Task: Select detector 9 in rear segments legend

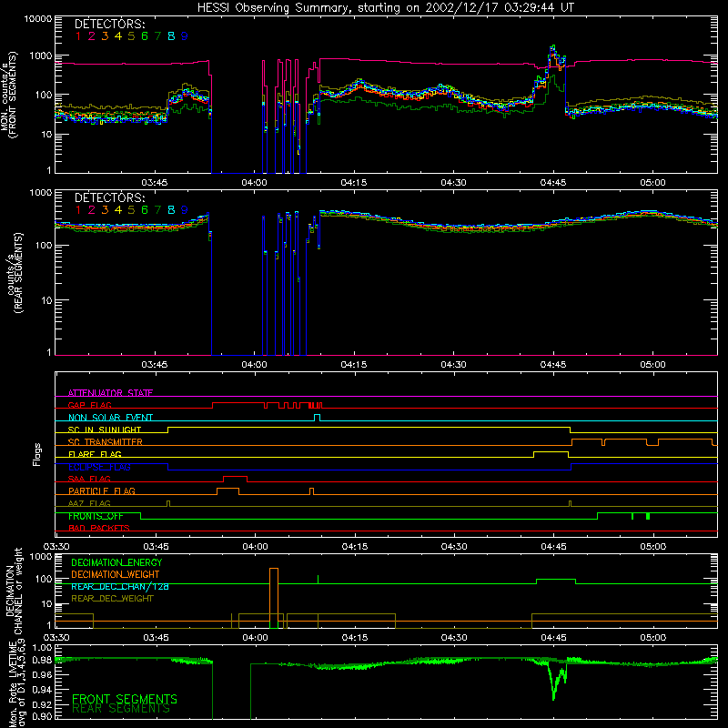Action: coord(185,210)
